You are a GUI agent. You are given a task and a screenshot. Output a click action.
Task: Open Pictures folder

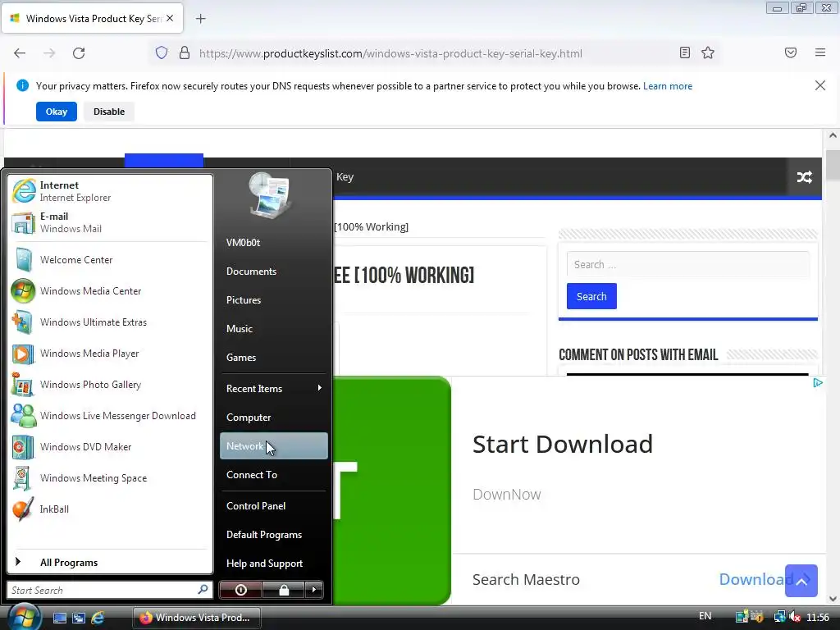coord(273,300)
